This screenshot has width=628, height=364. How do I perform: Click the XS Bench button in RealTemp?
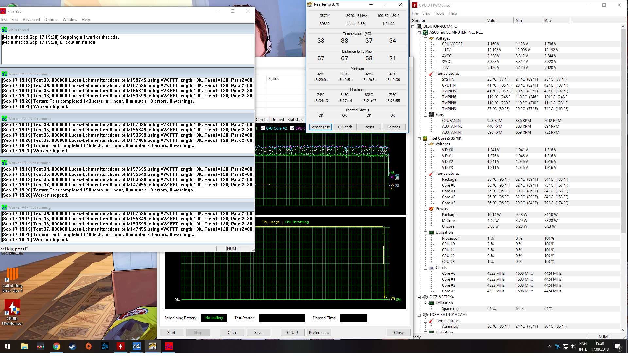345,127
